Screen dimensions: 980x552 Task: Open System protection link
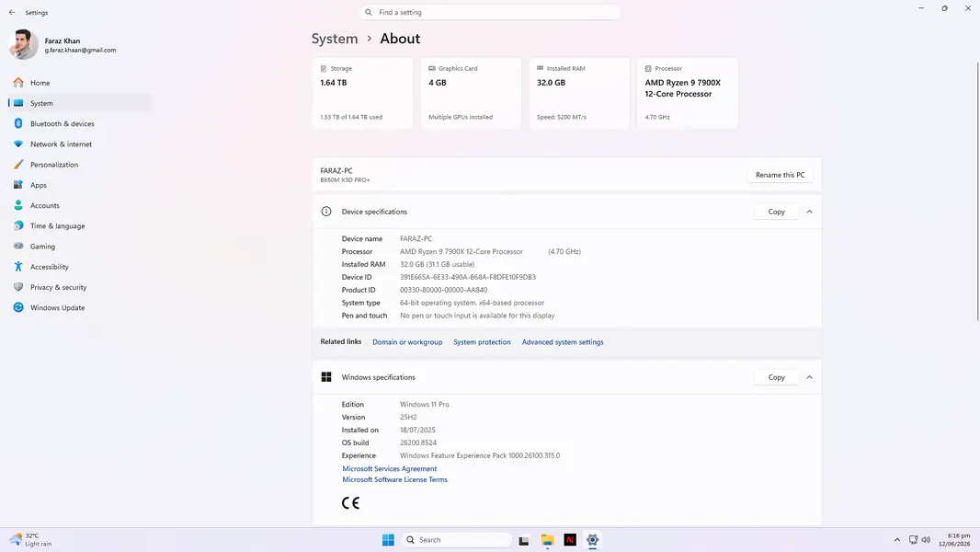point(482,342)
